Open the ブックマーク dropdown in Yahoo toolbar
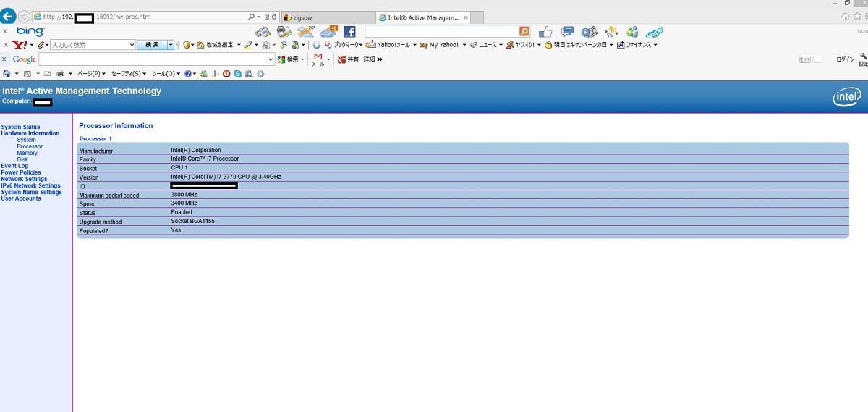The image size is (868, 412). click(x=360, y=45)
